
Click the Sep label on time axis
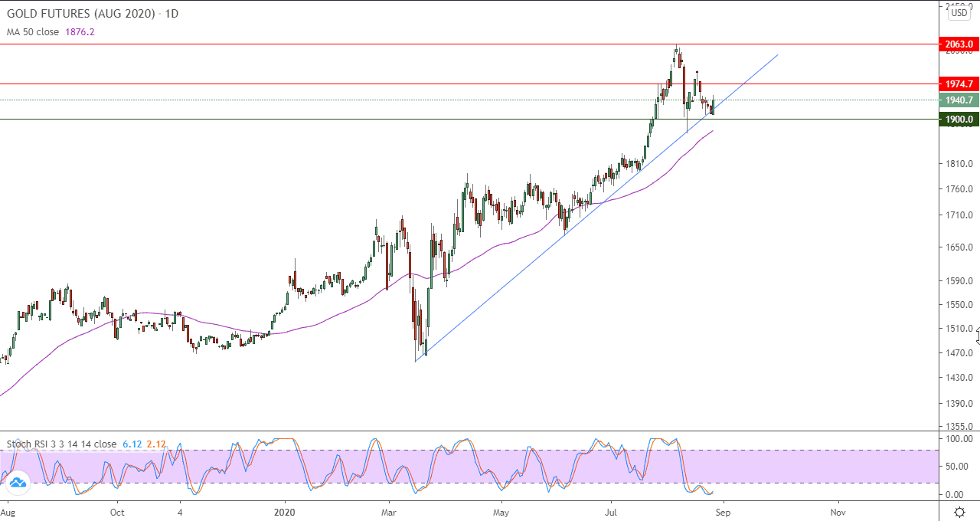pyautogui.click(x=724, y=511)
